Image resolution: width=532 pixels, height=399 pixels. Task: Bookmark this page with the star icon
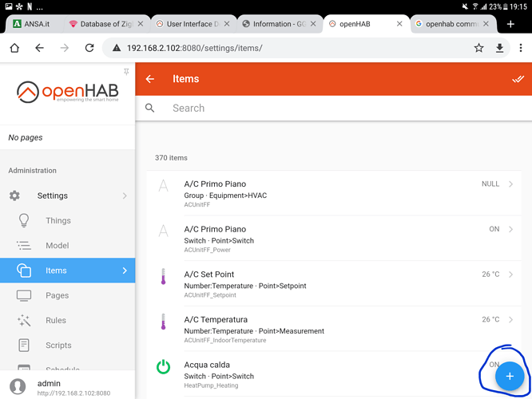(478, 48)
